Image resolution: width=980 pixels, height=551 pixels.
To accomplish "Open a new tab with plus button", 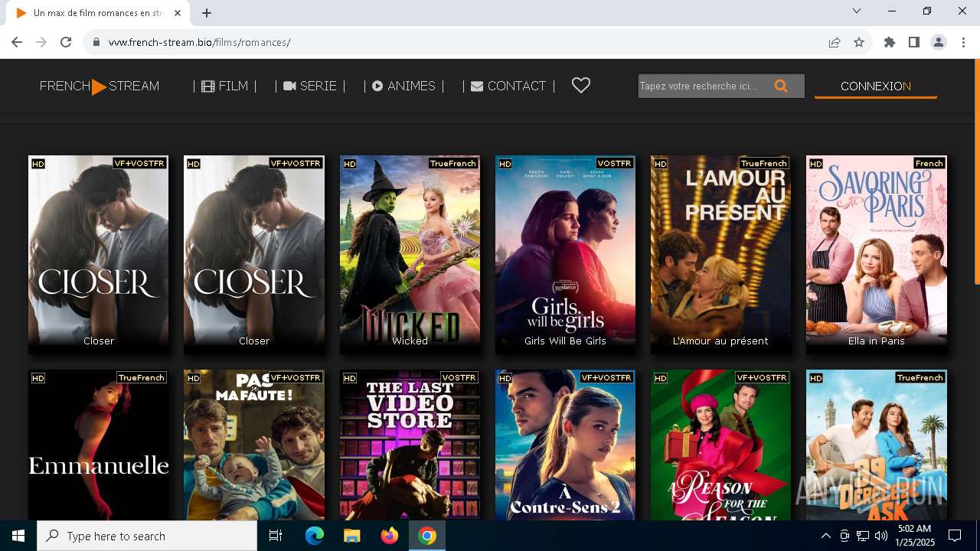I will coord(207,13).
